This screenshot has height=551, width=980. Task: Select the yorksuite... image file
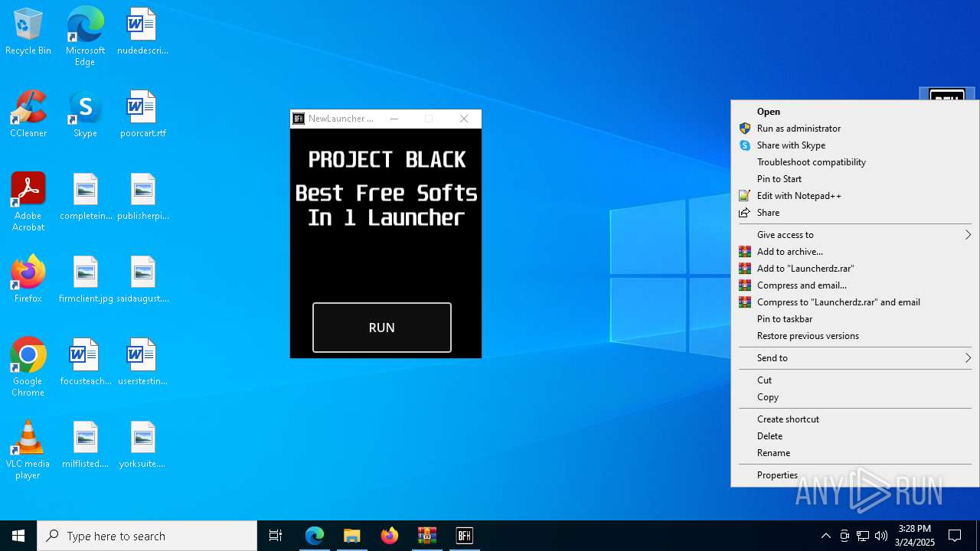pyautogui.click(x=142, y=445)
